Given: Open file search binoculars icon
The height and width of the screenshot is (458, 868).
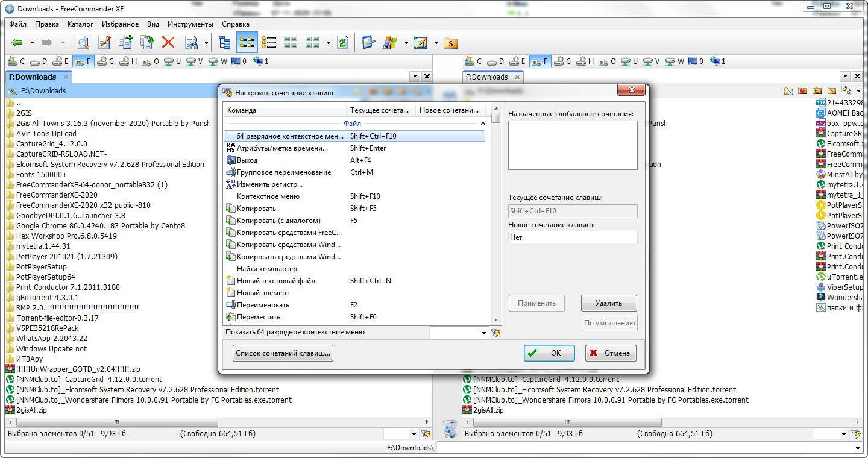Looking at the screenshot, I should tap(191, 43).
